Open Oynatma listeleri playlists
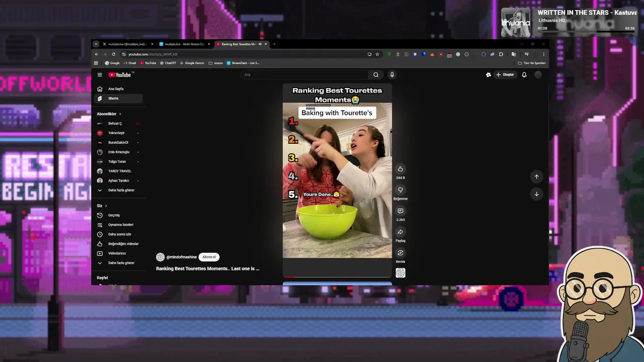This screenshot has width=644, height=362. pos(119,225)
